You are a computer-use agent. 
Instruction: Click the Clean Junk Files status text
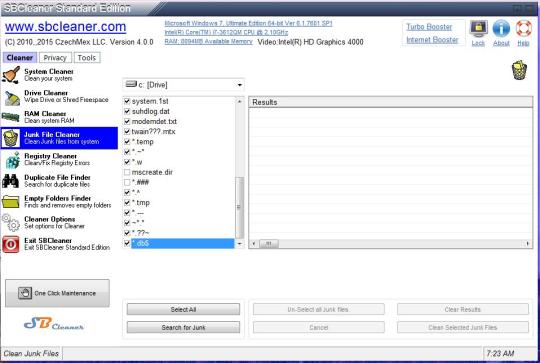pos(31,353)
